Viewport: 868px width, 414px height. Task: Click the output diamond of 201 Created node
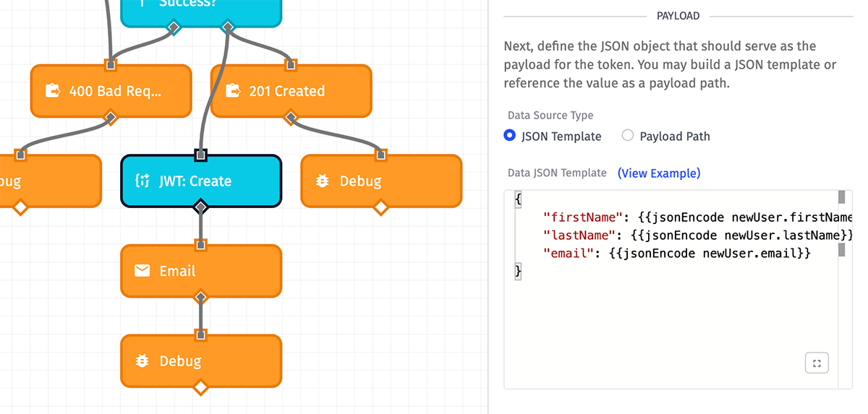point(291,118)
